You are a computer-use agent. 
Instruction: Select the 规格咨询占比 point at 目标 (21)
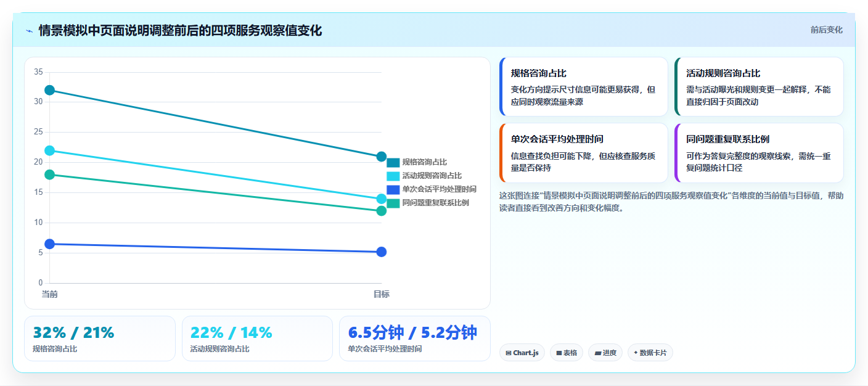coord(381,157)
